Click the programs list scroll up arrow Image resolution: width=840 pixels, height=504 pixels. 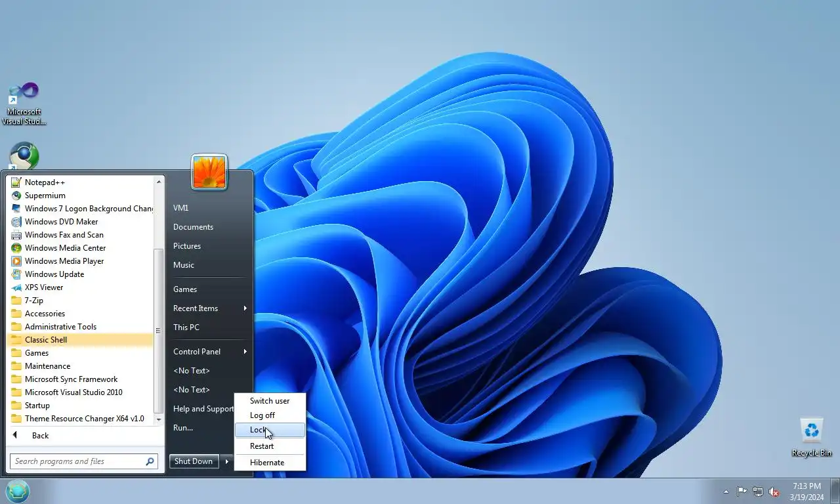(x=158, y=181)
